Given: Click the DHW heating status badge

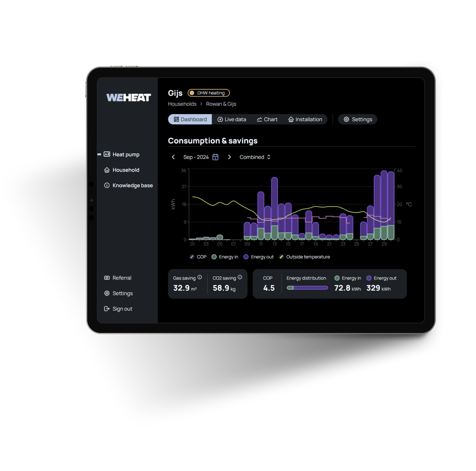Looking at the screenshot, I should [x=209, y=93].
